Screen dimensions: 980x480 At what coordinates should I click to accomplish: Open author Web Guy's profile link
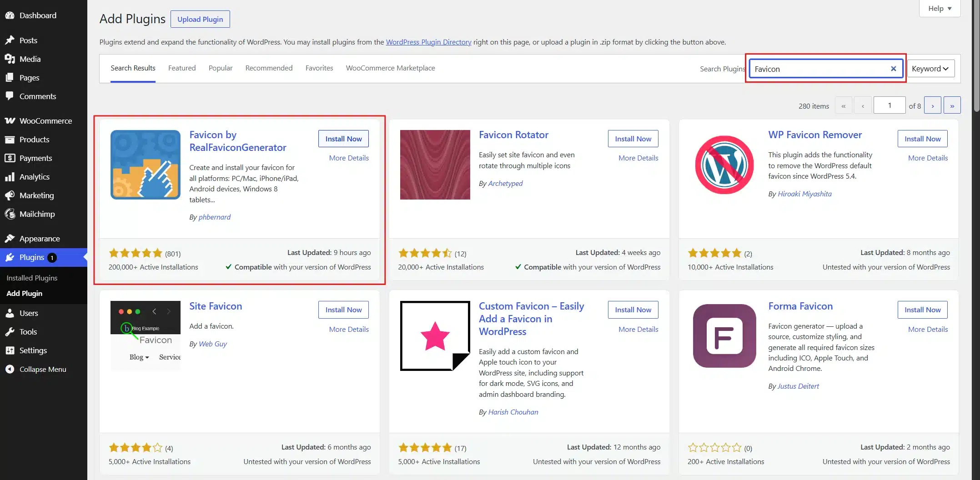pyautogui.click(x=213, y=344)
